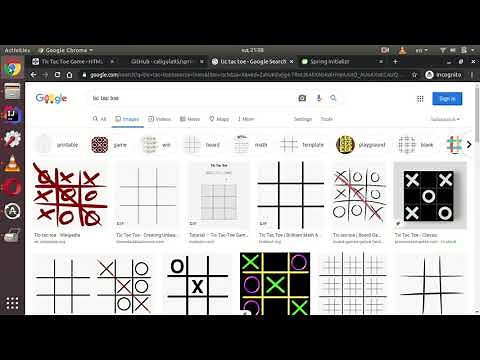
Task: Open a new browser tab
Action: (x=395, y=62)
